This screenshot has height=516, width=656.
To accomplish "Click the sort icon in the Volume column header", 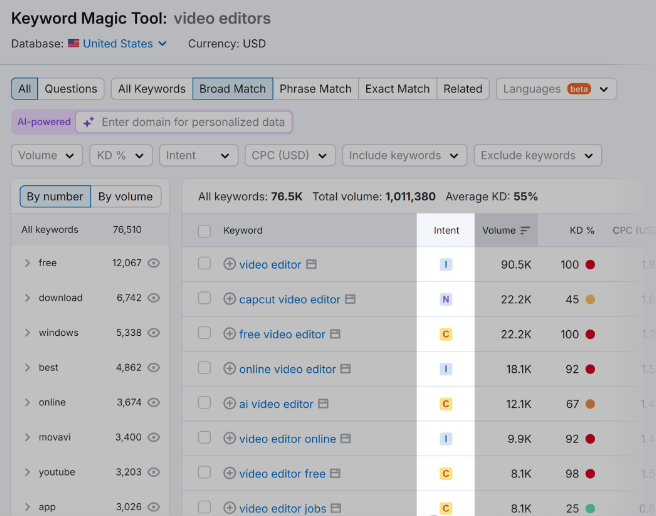I will [x=525, y=231].
